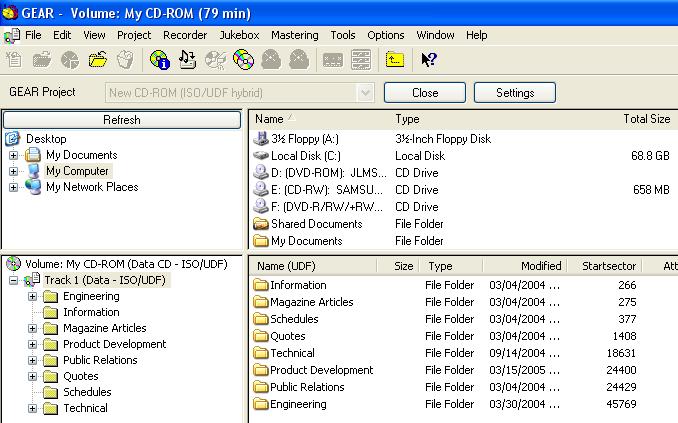This screenshot has height=423, width=678.
Task: Click the Volume My CD-ROM disc icon
Action: pos(14,263)
